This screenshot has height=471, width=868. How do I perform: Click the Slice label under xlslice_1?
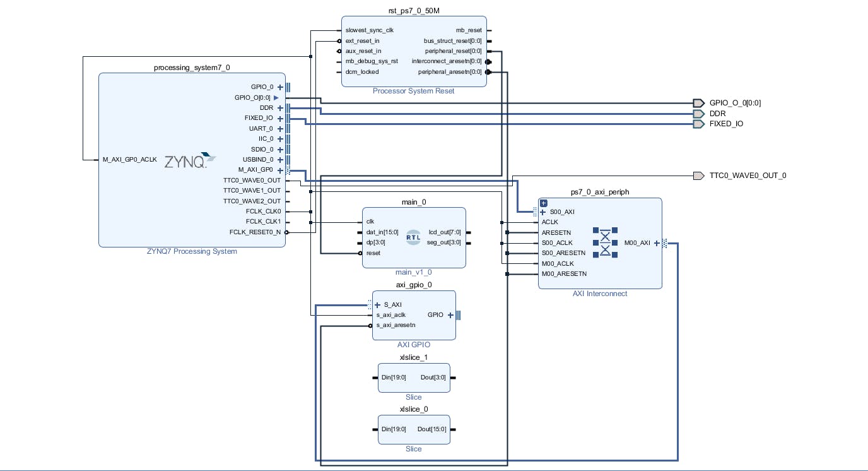(x=414, y=397)
